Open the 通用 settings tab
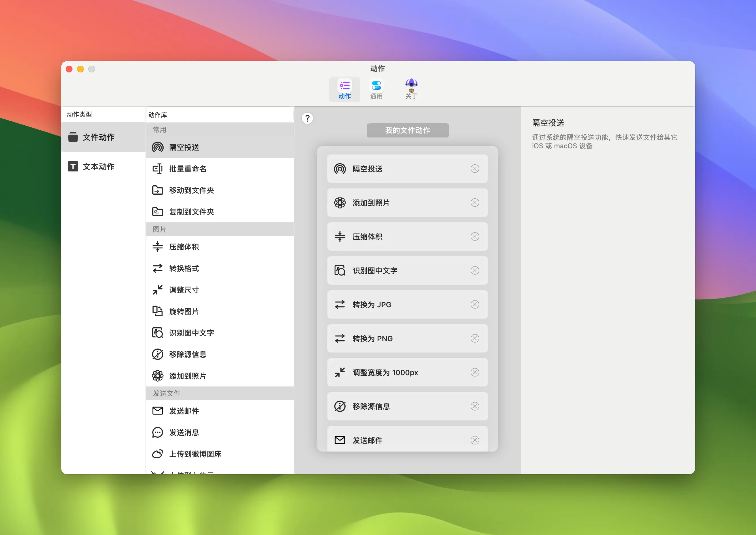756x535 pixels. coord(377,89)
